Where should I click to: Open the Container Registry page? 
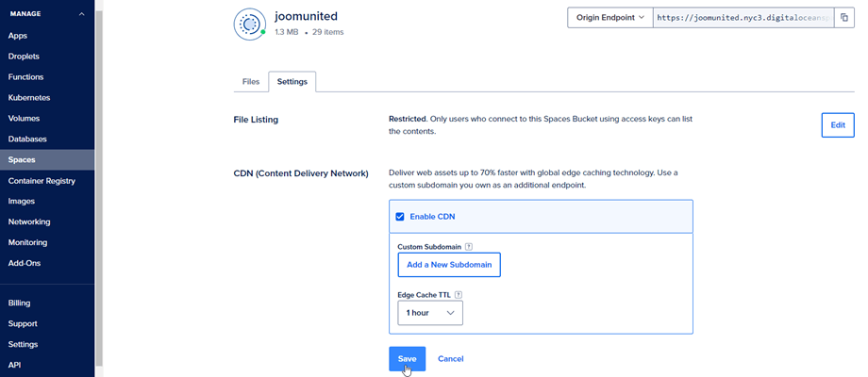click(x=42, y=180)
